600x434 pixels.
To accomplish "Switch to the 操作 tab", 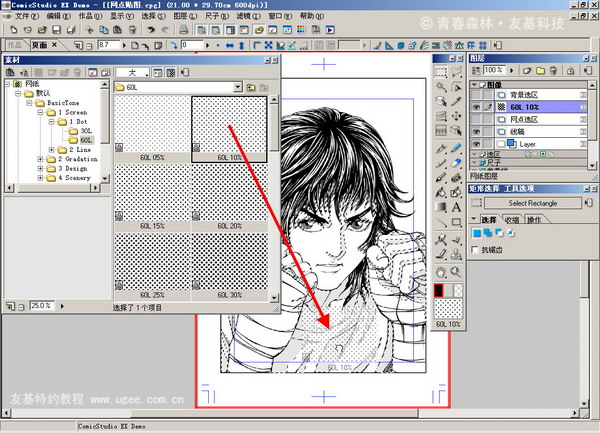I will click(x=534, y=220).
